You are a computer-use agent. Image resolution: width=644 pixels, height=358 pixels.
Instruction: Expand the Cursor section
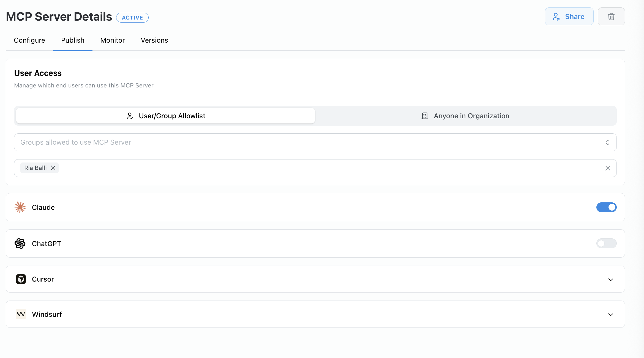pos(611,279)
